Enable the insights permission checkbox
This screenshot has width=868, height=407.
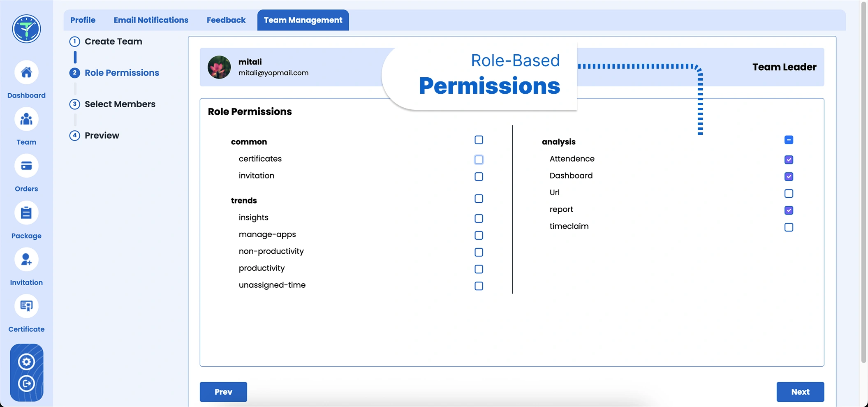pos(479,218)
